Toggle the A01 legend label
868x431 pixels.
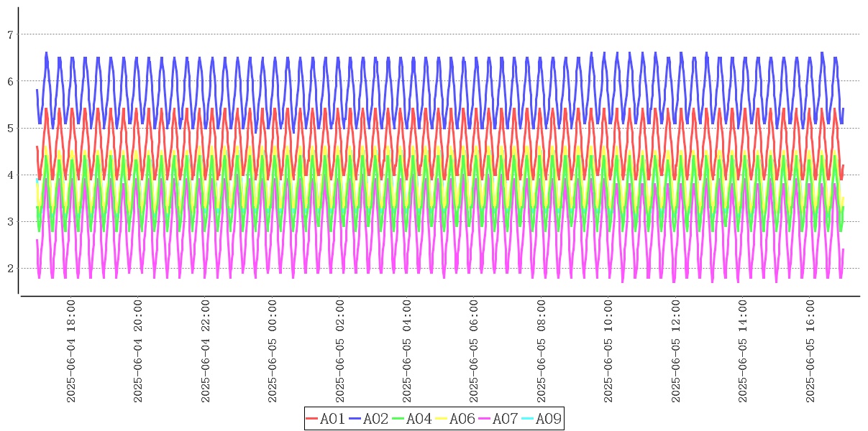point(332,419)
